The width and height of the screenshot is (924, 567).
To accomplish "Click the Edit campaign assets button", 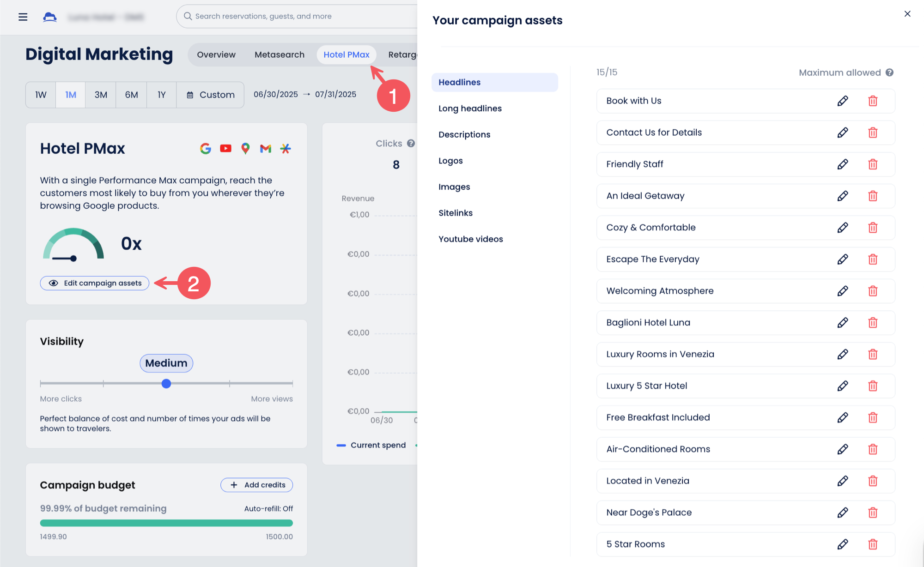I will (95, 283).
